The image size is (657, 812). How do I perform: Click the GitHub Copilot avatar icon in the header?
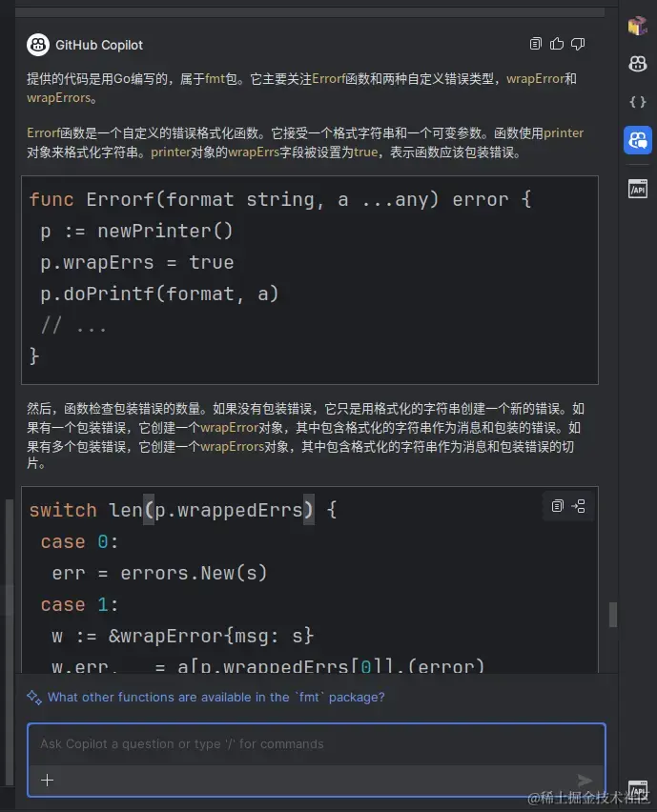point(38,45)
